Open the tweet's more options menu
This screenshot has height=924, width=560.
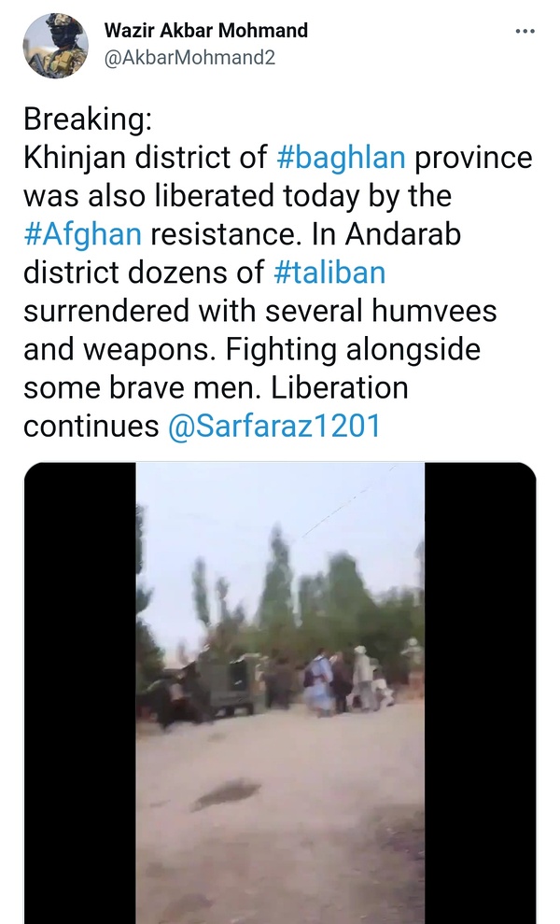point(525,31)
